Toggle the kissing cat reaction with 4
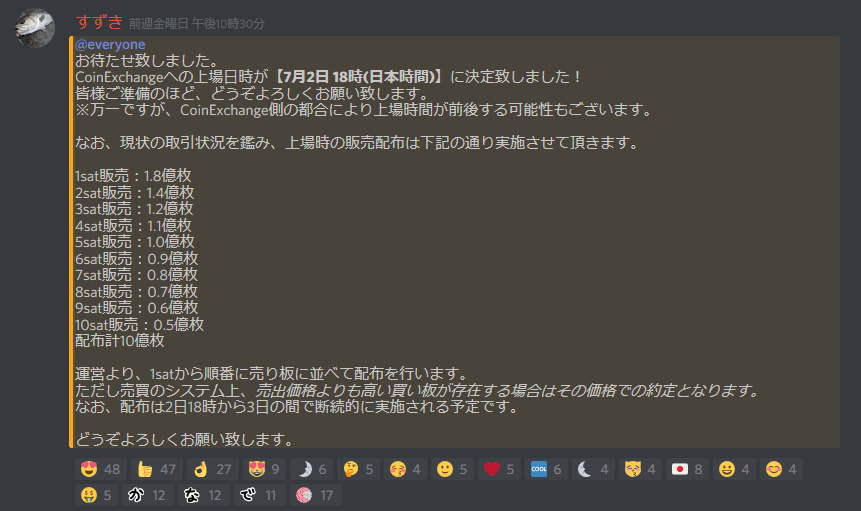This screenshot has width=861, height=511. click(x=640, y=469)
